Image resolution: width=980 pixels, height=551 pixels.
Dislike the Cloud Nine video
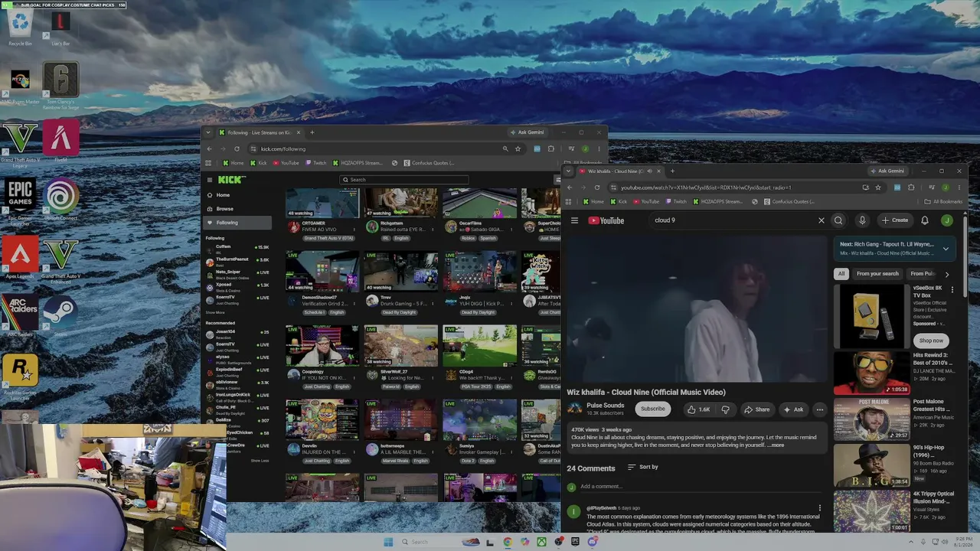point(726,409)
